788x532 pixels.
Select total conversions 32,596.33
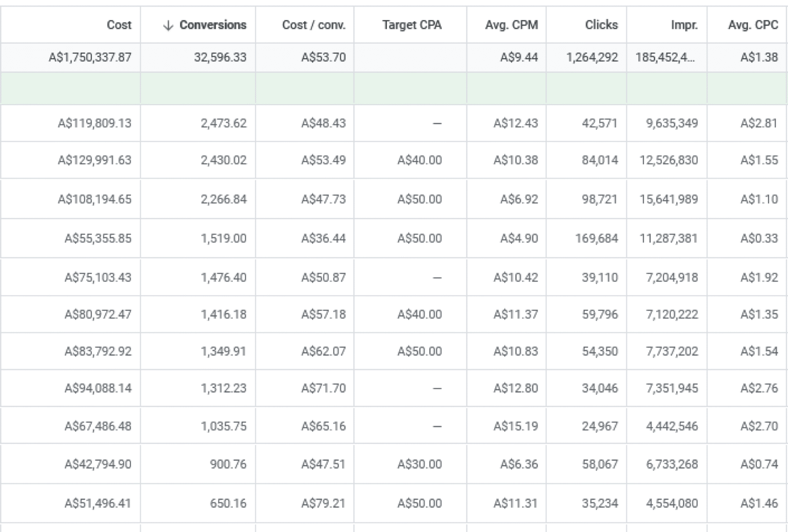[x=220, y=57]
